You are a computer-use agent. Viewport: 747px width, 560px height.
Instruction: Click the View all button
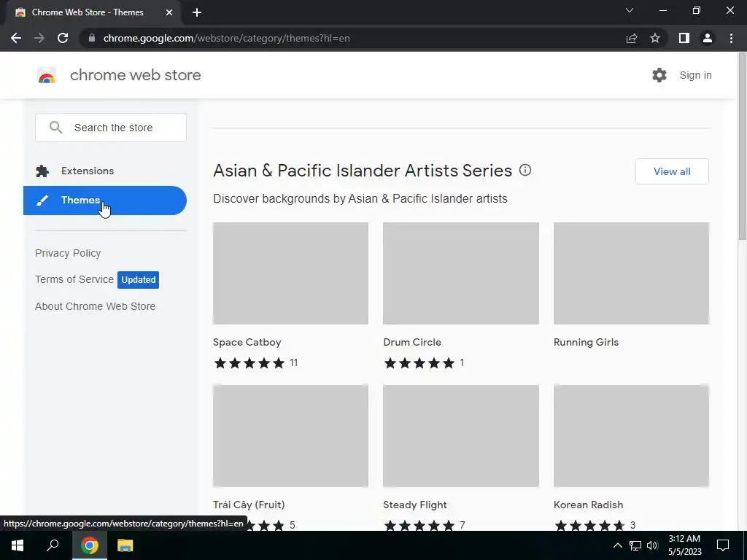pos(672,171)
